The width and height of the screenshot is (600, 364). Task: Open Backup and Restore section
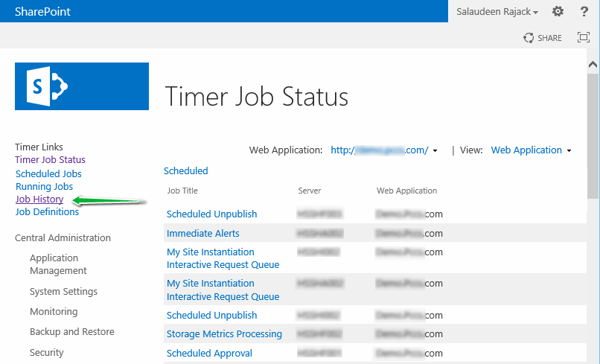coord(72,331)
